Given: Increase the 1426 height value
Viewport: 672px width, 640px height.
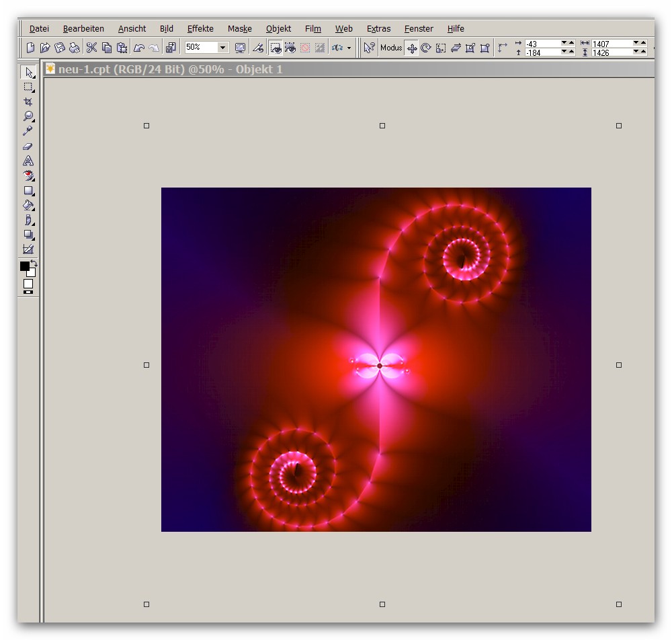Looking at the screenshot, I should (x=643, y=52).
